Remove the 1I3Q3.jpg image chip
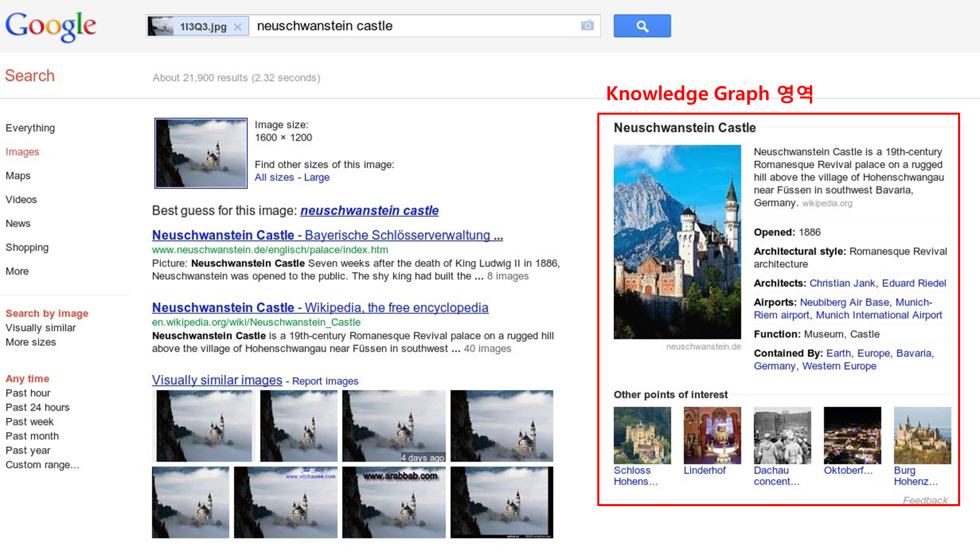Viewport: 980px width, 551px height. (x=237, y=27)
